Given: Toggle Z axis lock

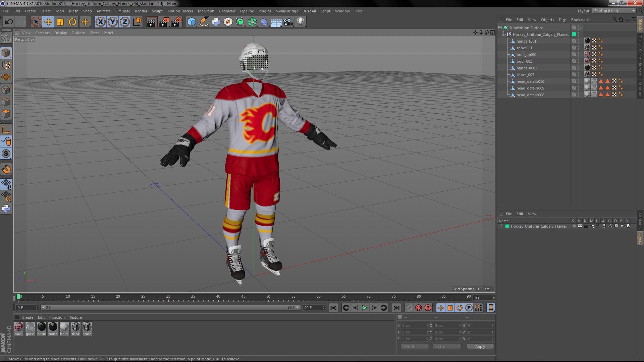Looking at the screenshot, I should pos(125,22).
